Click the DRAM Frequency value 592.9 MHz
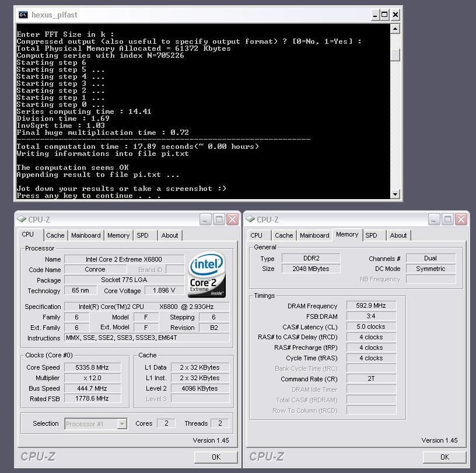The image size is (476, 473). tap(371, 305)
